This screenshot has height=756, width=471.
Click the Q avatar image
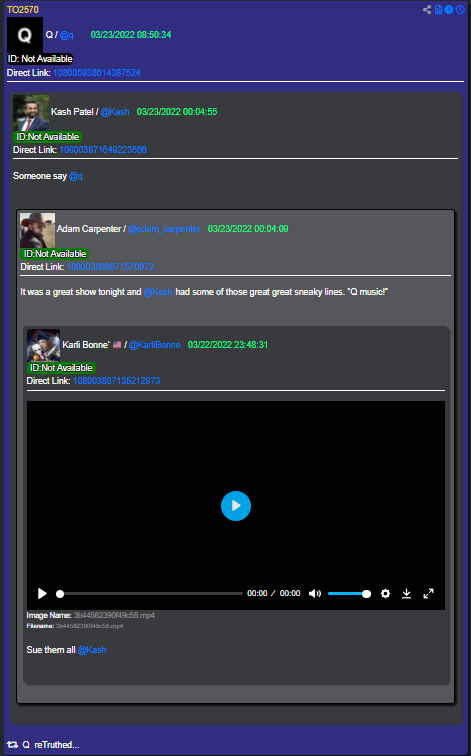click(25, 35)
